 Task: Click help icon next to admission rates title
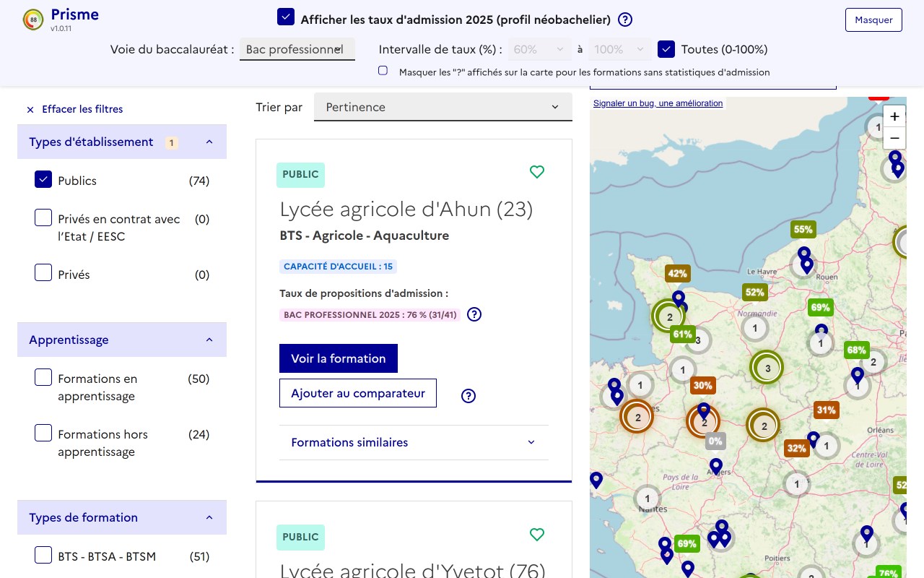(625, 20)
